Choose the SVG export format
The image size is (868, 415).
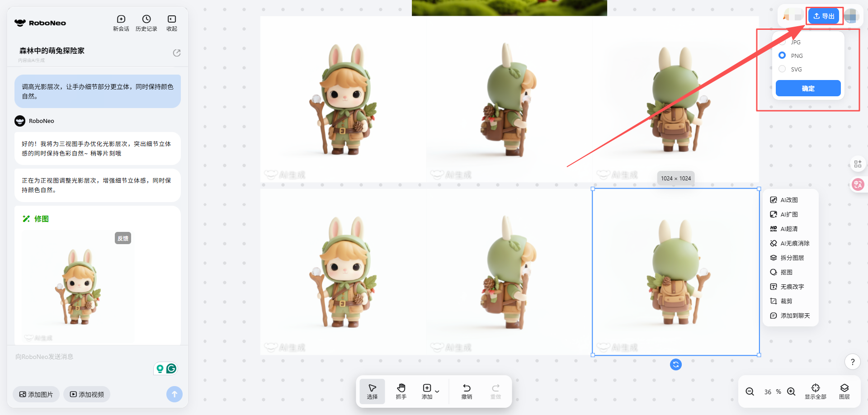coord(783,69)
